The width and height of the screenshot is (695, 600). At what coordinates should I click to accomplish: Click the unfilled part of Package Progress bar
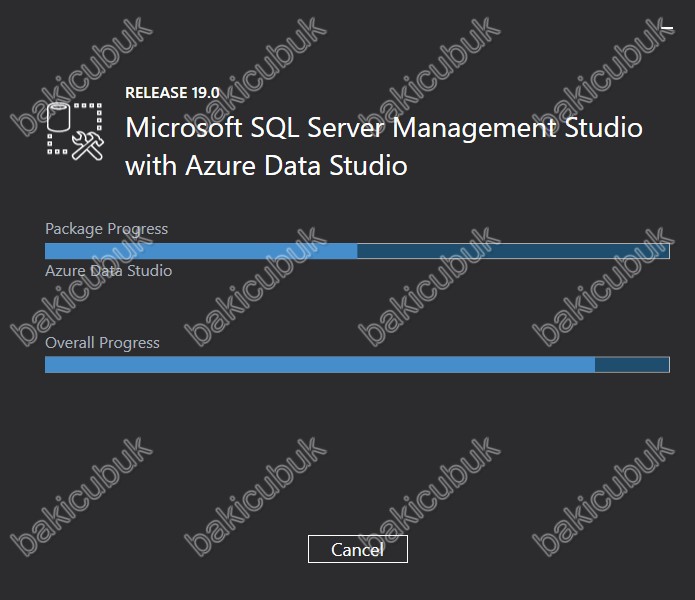pyautogui.click(x=513, y=251)
